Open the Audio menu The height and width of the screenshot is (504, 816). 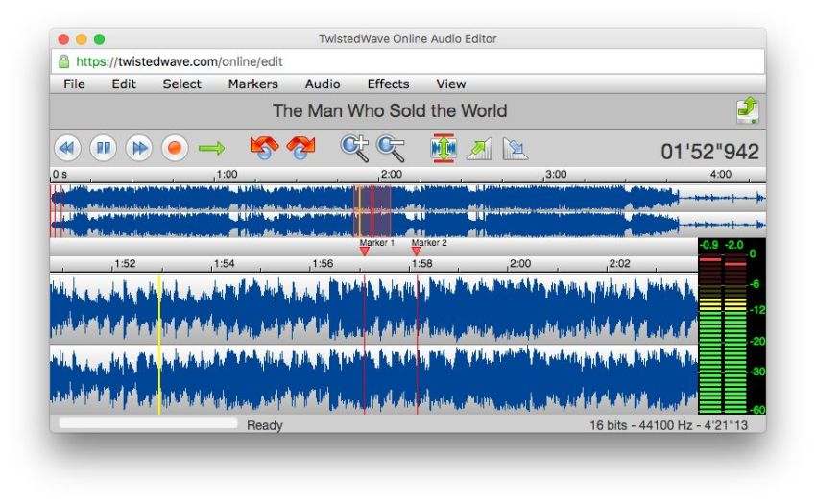click(323, 84)
